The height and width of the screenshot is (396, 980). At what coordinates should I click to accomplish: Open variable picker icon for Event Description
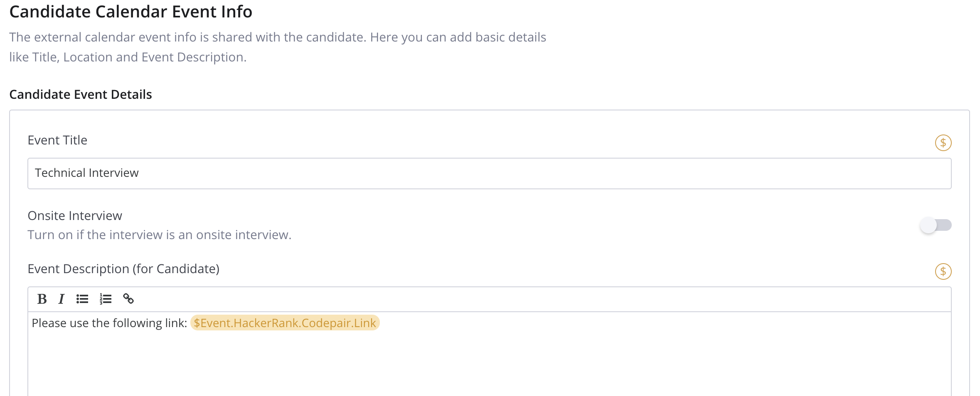pyautogui.click(x=943, y=271)
